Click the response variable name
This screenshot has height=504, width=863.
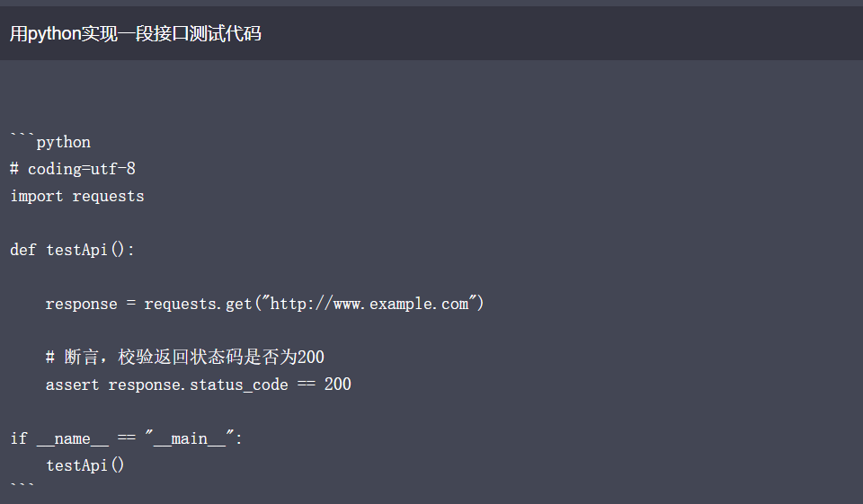[x=82, y=304]
